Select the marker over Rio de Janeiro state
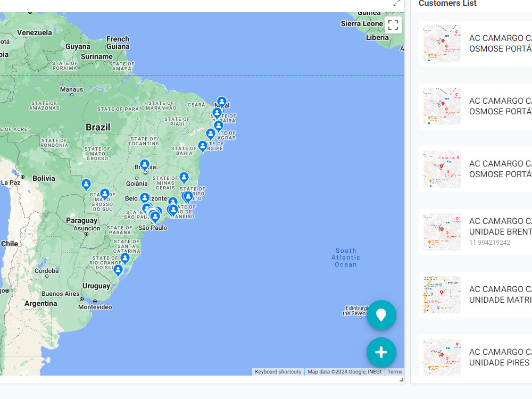 pyautogui.click(x=173, y=210)
